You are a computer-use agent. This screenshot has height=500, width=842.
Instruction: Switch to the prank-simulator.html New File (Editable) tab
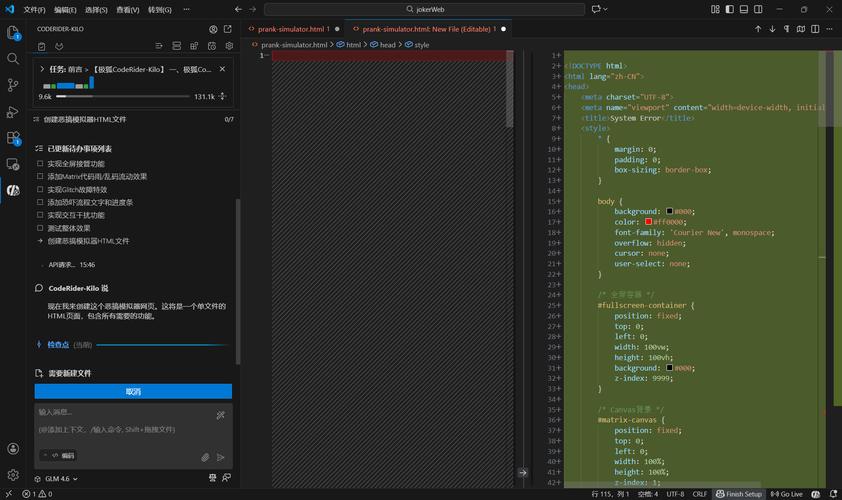click(428, 29)
